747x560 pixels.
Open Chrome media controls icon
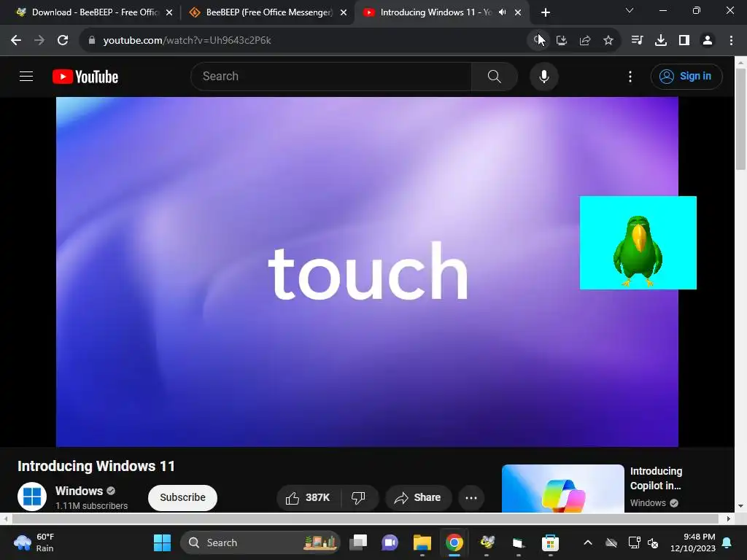(x=637, y=41)
